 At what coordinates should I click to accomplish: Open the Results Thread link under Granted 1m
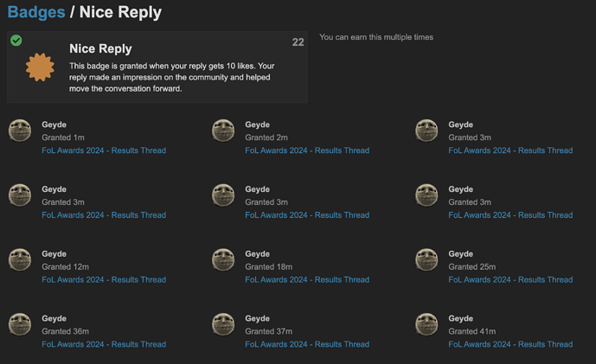104,150
